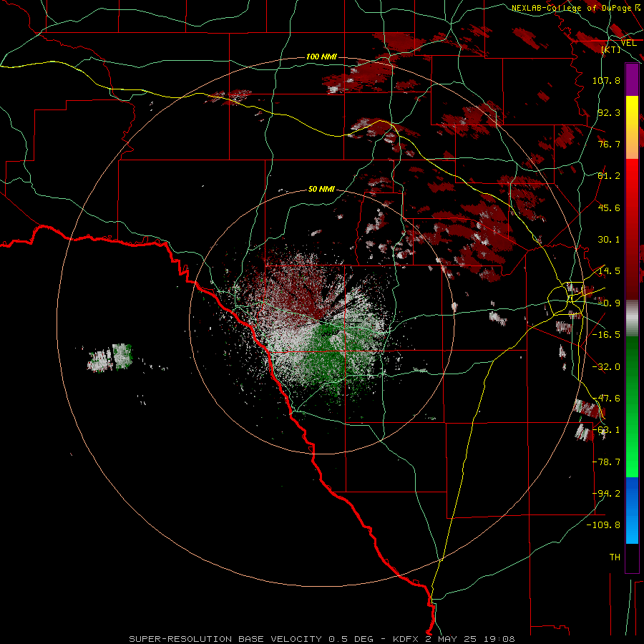Click the radar site center where spokes converge

click(323, 321)
